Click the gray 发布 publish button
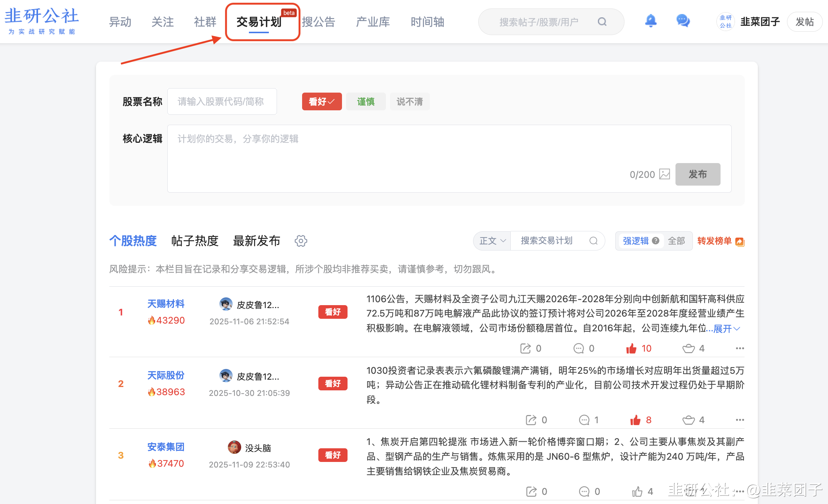Image resolution: width=828 pixels, height=504 pixels. (697, 174)
